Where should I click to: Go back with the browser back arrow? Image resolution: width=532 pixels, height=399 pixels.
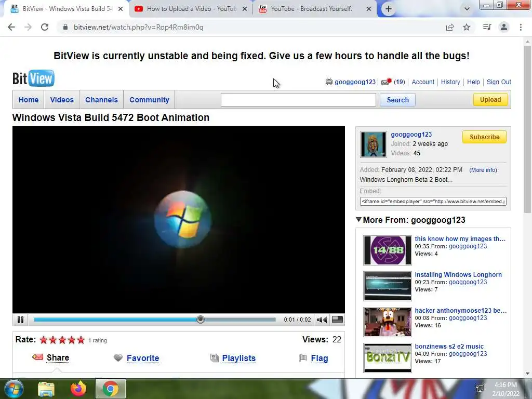[x=11, y=27]
